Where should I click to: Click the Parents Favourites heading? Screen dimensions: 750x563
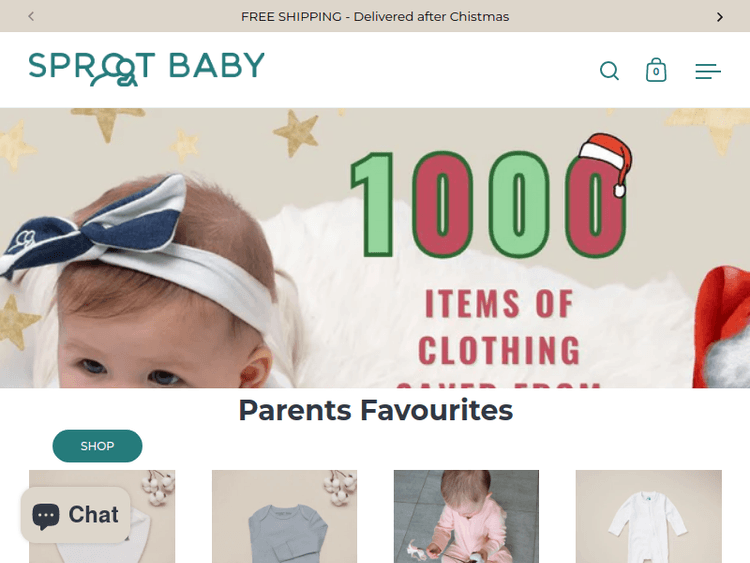tap(375, 410)
